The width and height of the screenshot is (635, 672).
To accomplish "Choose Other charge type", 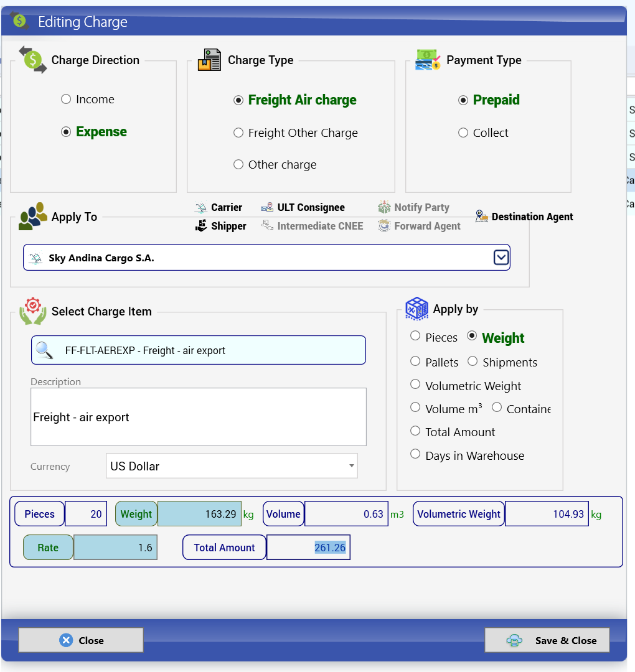I will coord(238,164).
